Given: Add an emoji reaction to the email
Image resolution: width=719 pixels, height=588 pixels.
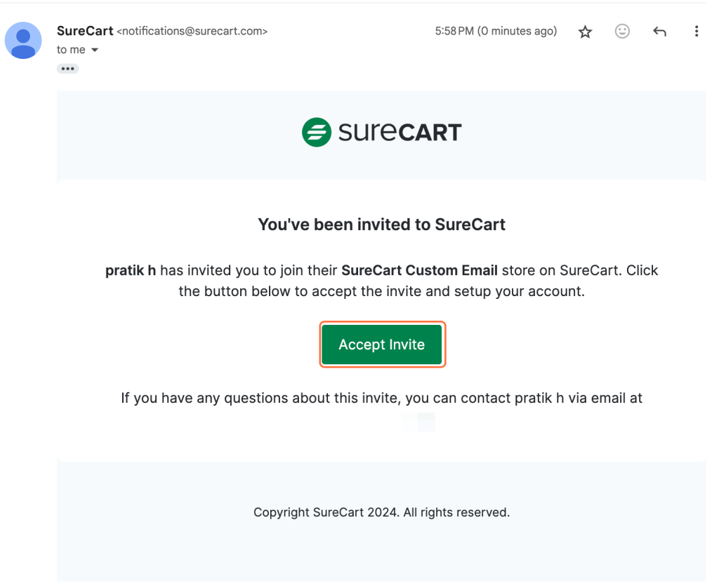Looking at the screenshot, I should [622, 32].
